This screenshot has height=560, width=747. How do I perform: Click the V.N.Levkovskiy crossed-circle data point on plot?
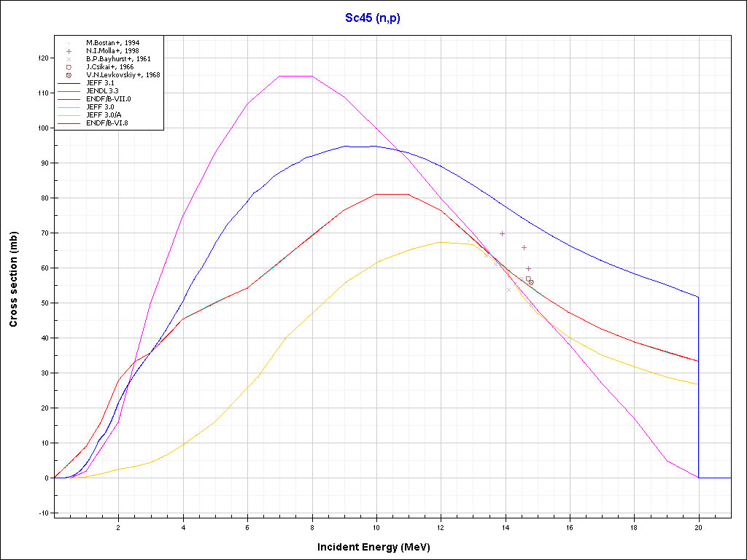(x=531, y=282)
